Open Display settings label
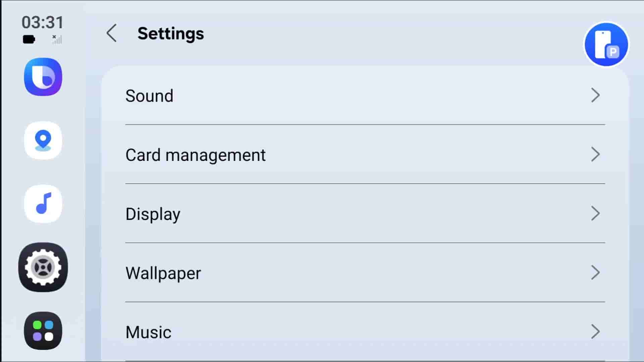644x362 pixels. coord(153,214)
